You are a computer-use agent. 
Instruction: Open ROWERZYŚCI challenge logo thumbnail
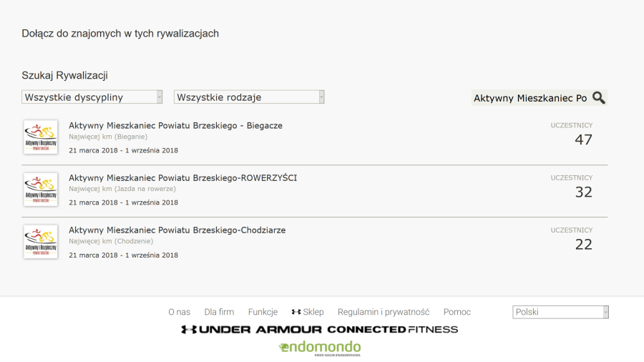coord(41,190)
